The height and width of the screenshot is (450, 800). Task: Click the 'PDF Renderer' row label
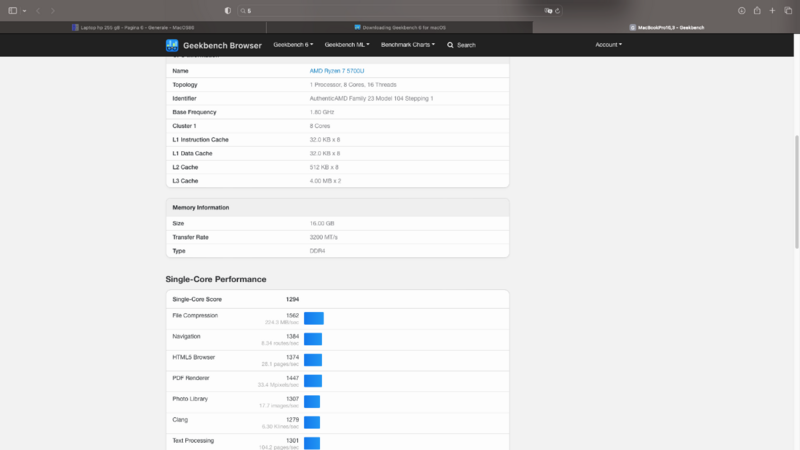tap(191, 378)
